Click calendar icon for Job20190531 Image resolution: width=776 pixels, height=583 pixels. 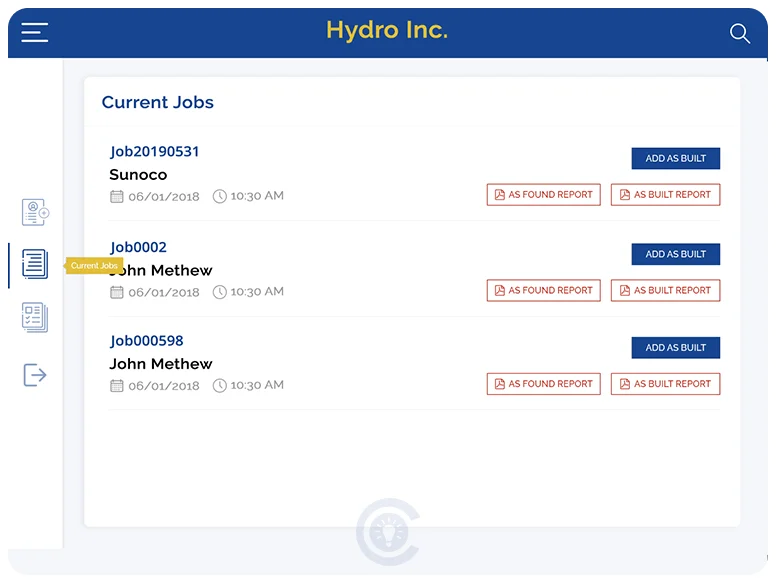coord(117,196)
